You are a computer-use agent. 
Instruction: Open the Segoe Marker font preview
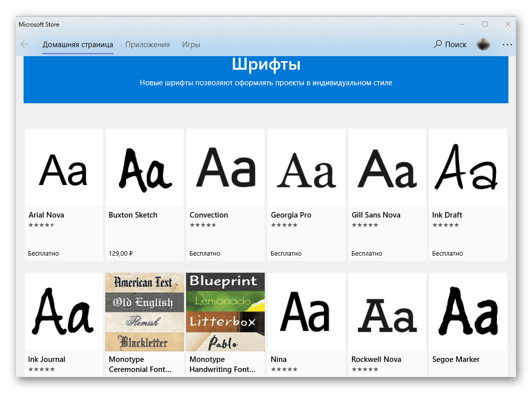coord(468,312)
